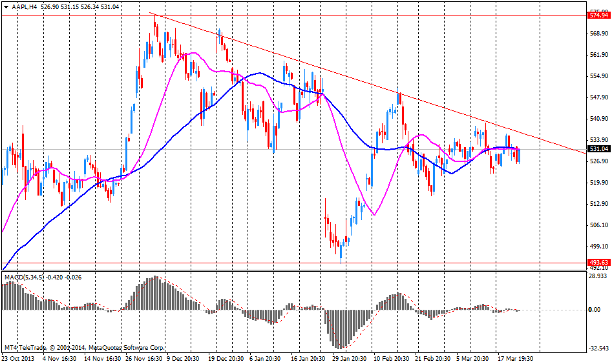Click the 540.90 price axis value
Viewport: 612px width, 364px height.
[x=599, y=119]
